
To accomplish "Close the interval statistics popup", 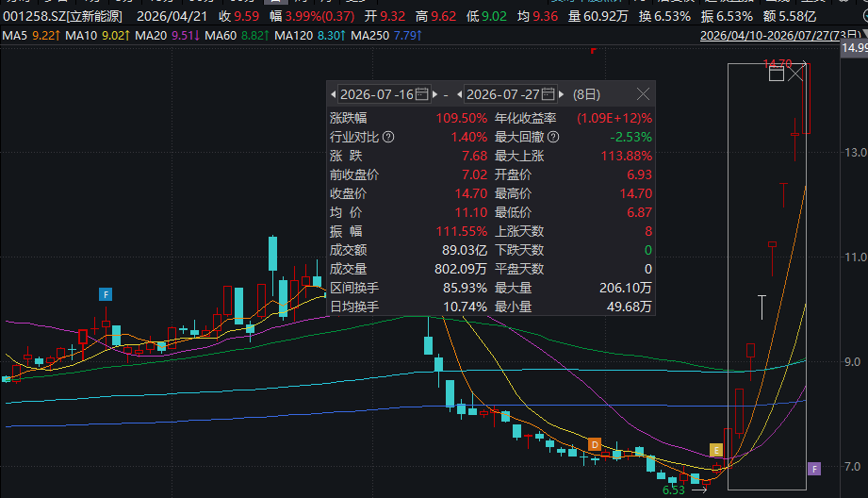I will click(x=643, y=94).
